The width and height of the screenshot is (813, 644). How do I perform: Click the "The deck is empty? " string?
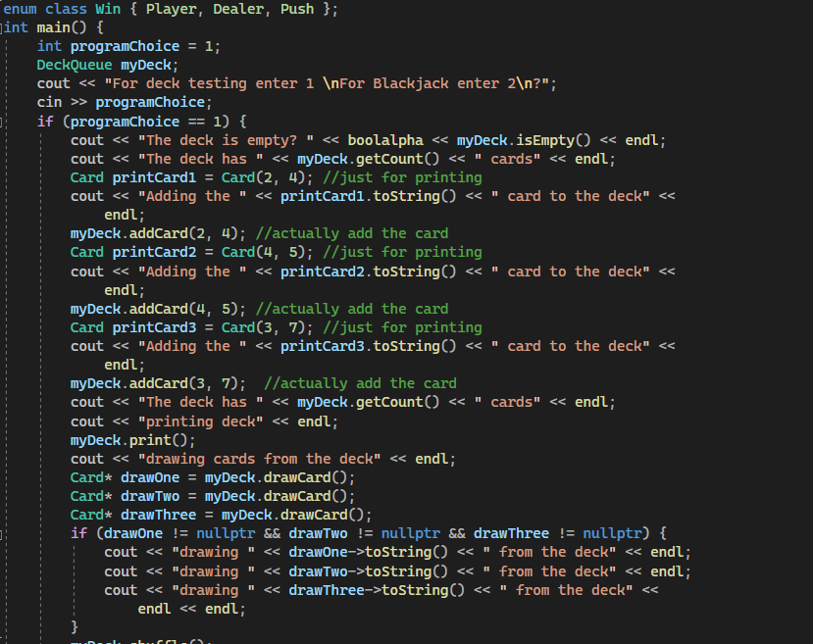pyautogui.click(x=226, y=140)
